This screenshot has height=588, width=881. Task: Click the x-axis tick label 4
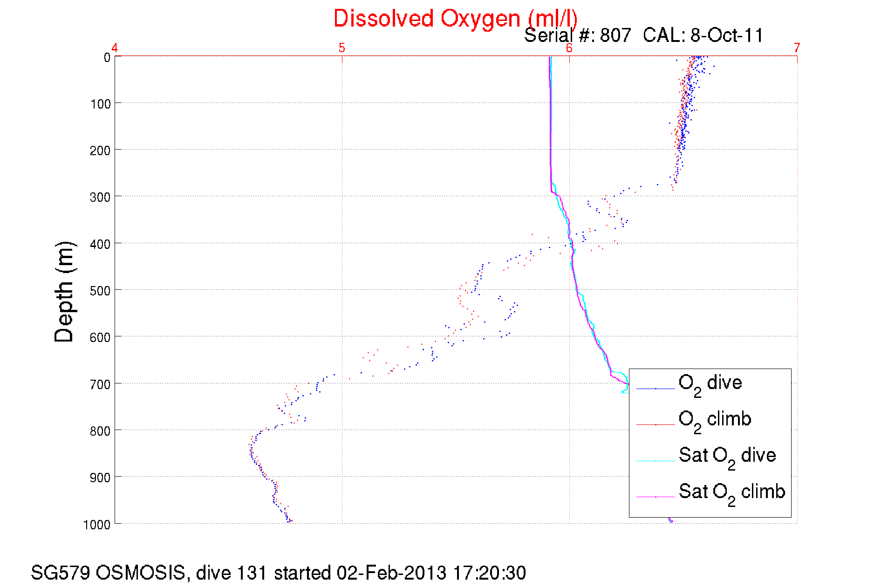(x=115, y=48)
